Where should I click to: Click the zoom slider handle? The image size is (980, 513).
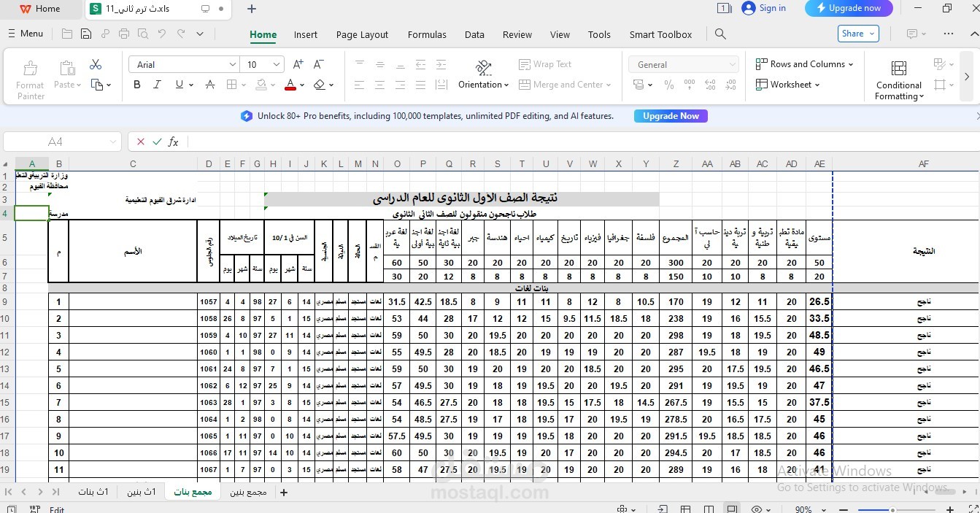[x=892, y=509]
